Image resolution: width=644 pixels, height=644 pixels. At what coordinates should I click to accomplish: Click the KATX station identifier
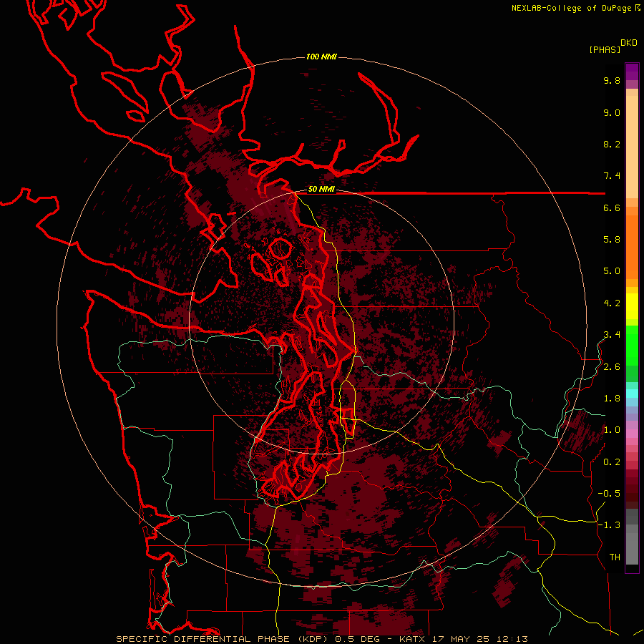click(414, 639)
